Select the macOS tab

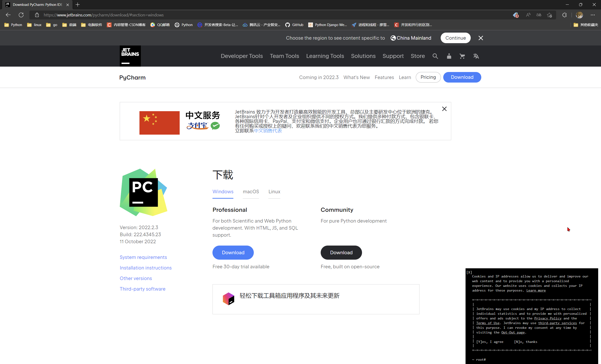251,192
